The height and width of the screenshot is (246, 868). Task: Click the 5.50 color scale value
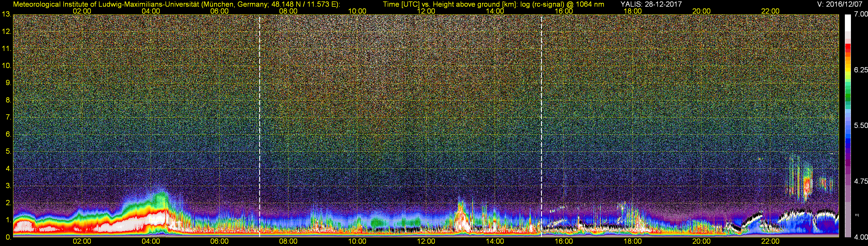[860, 125]
